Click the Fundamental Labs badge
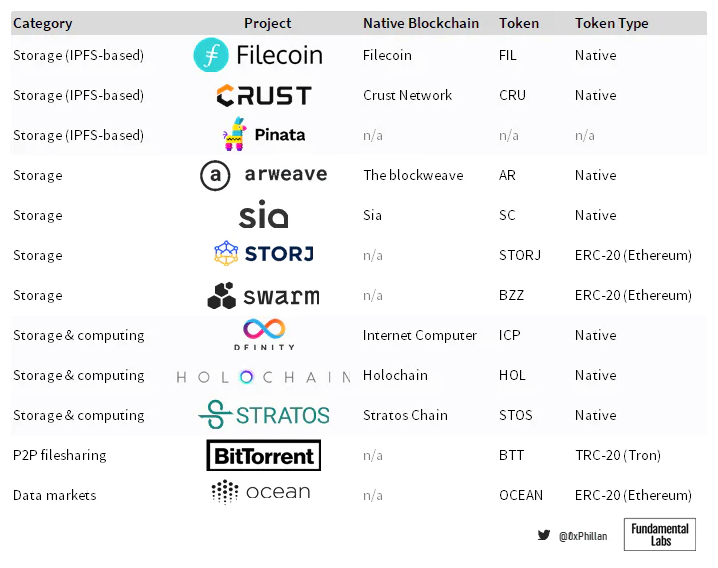This screenshot has width=718, height=568. 660,534
